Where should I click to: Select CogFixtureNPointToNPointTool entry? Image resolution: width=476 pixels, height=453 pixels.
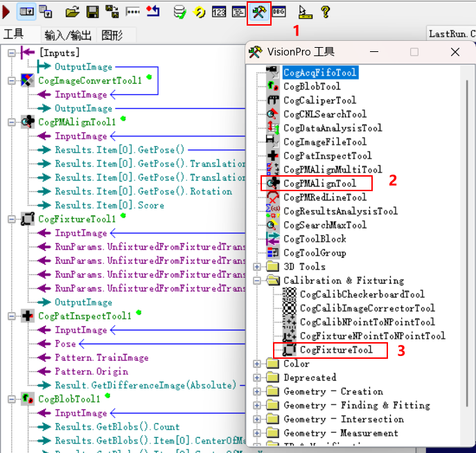[x=373, y=336]
